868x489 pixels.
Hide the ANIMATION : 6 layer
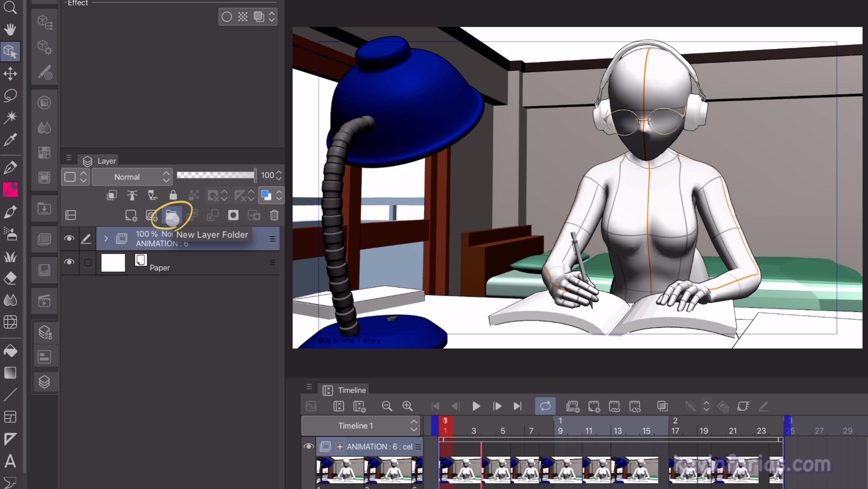point(69,239)
